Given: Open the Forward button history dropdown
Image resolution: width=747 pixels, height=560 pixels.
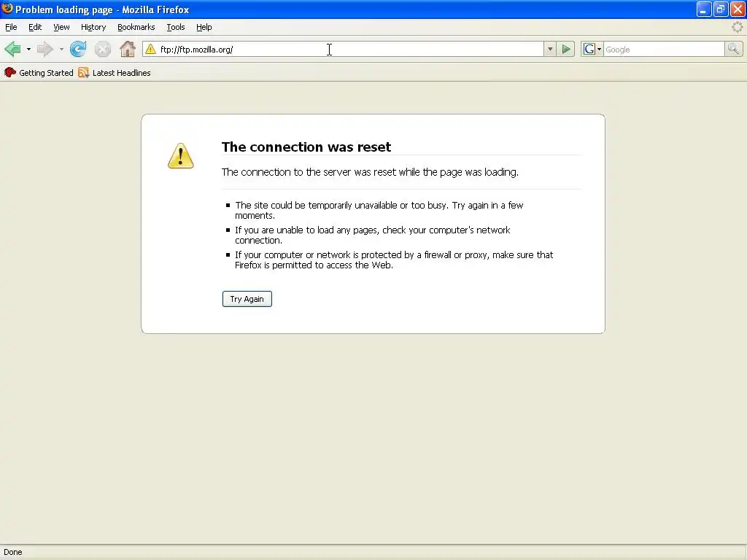Looking at the screenshot, I should click(61, 49).
